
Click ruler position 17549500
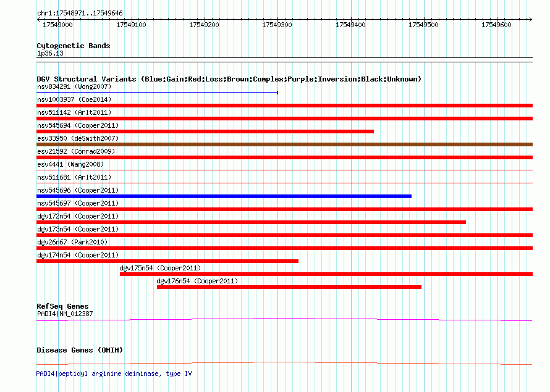click(x=423, y=25)
